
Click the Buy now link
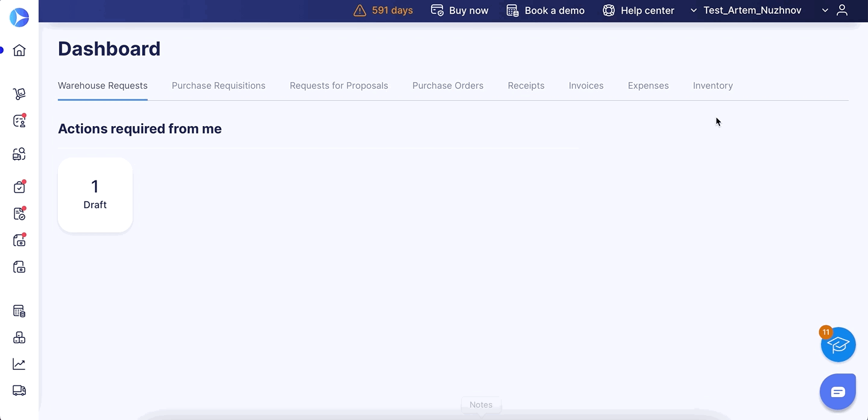click(459, 10)
